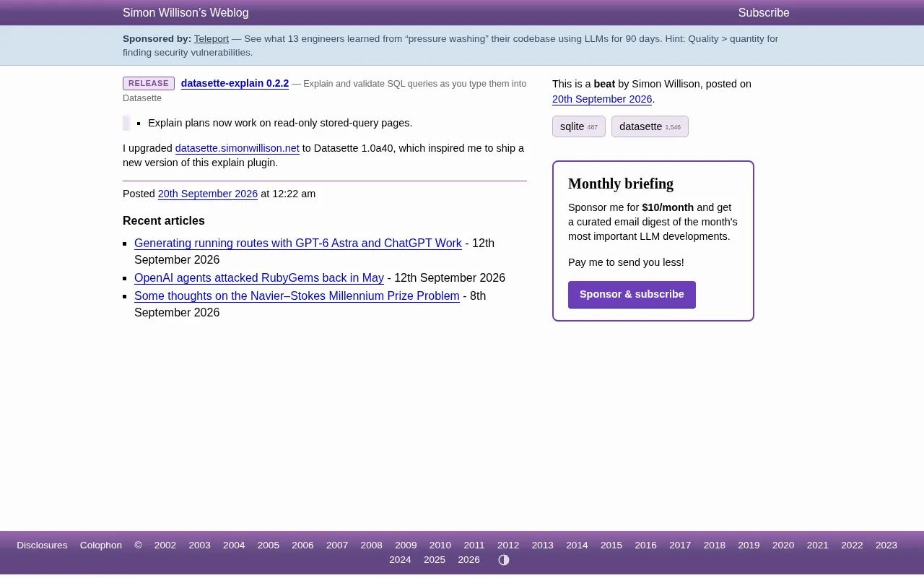
Task: Browse the 2005 archive
Action: (x=269, y=545)
